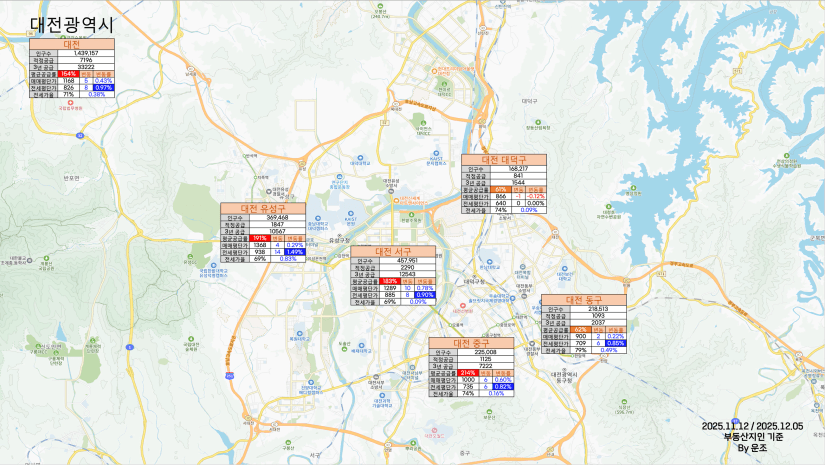
Task: Select the 대전 citywide table header
Action: click(x=72, y=44)
